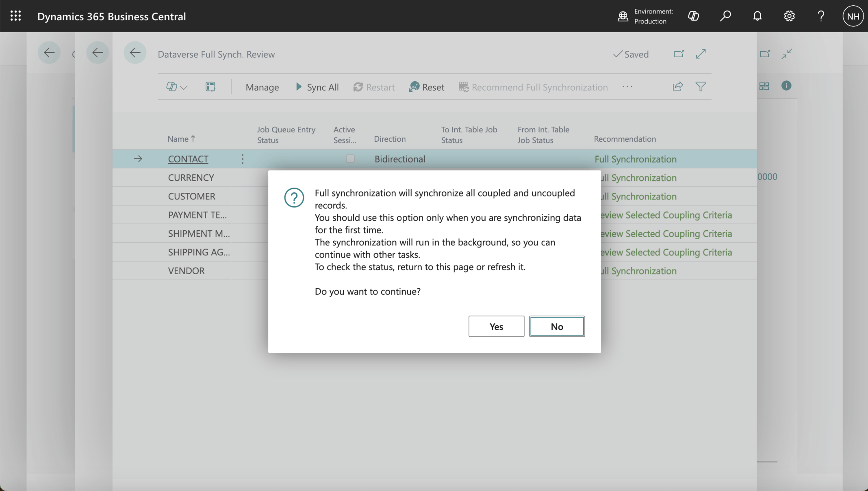The image size is (868, 491).
Task: Open the NH user account avatar
Action: point(853,16)
